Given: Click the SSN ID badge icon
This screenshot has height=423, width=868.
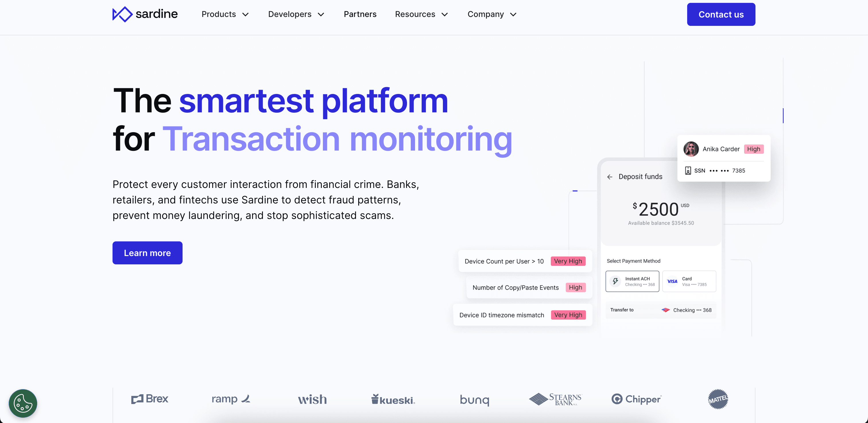Looking at the screenshot, I should [x=688, y=171].
